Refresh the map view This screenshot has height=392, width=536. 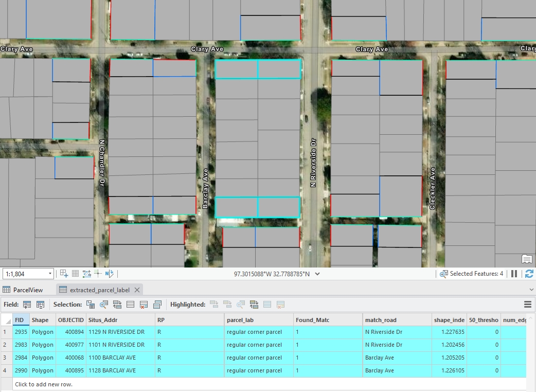(529, 274)
